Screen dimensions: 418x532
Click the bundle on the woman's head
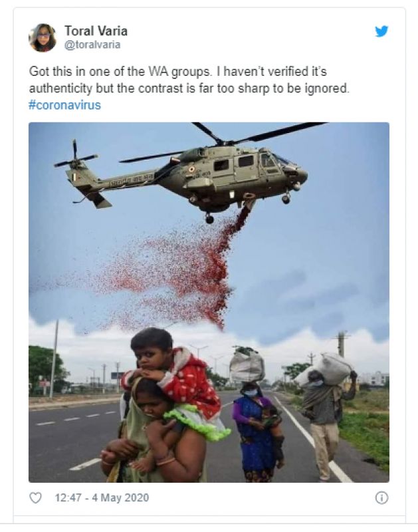point(247,364)
